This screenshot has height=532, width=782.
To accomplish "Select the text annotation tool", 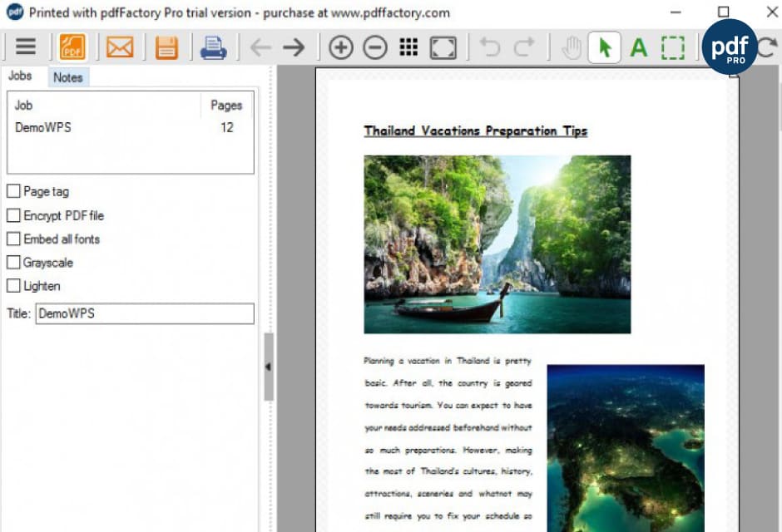I will pos(638,47).
